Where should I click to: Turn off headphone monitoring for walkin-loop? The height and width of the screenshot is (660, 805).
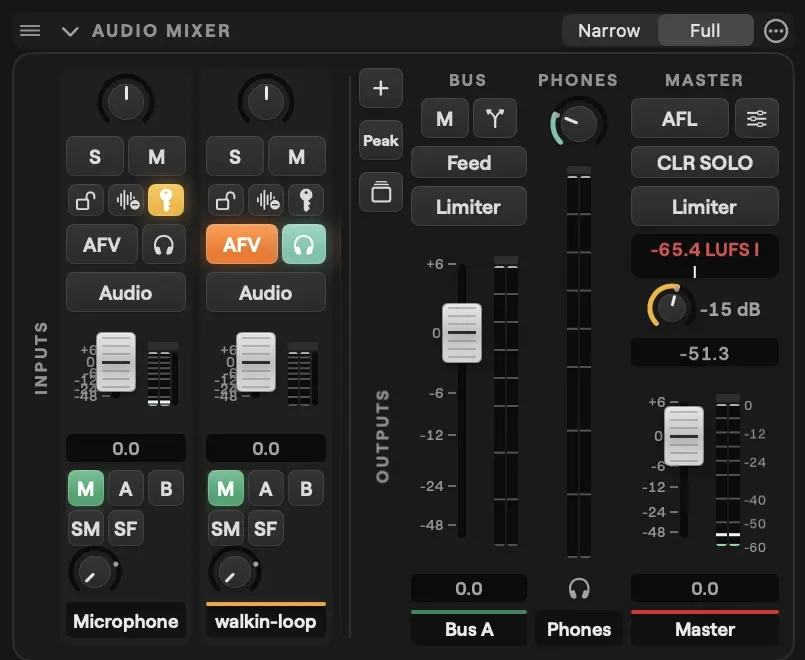click(304, 244)
